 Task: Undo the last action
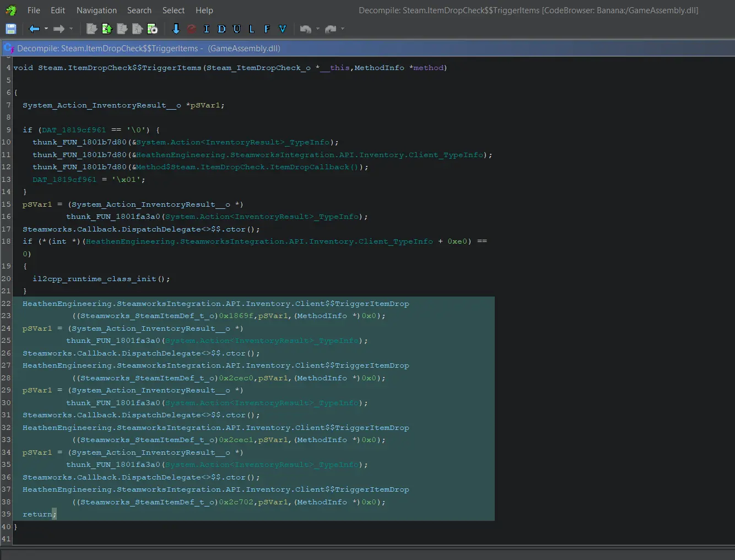tap(306, 29)
